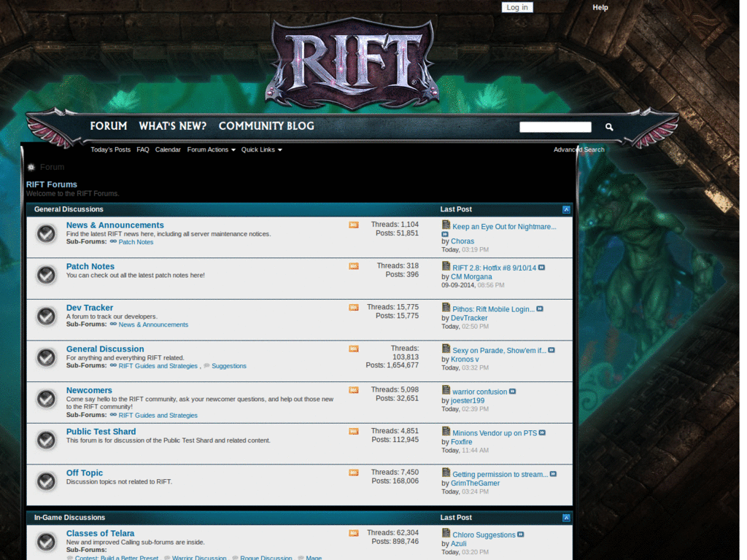Go to last post icon after Minions Vendor on PTS

click(x=542, y=433)
